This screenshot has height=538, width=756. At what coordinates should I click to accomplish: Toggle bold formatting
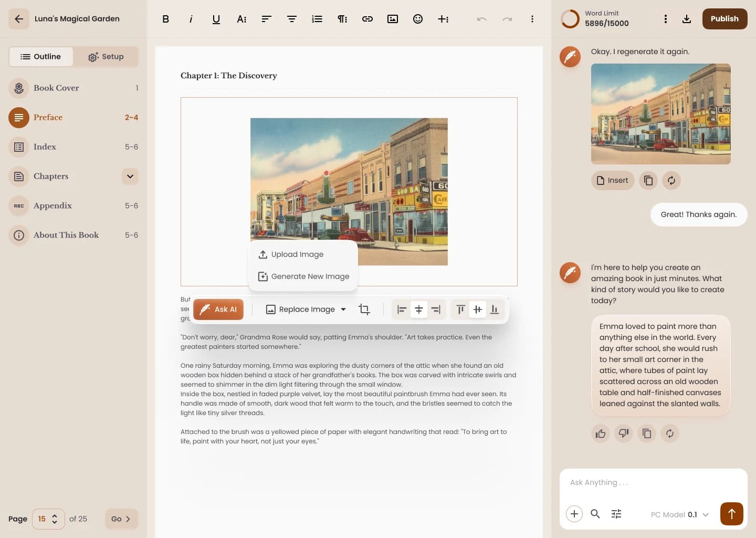tap(165, 19)
